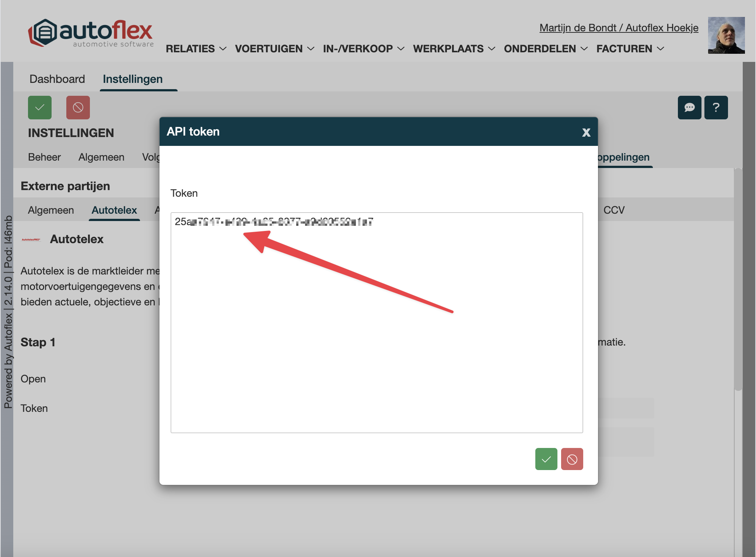Confirm the API token with the dialog's green checkmark
Viewport: 756px width, 557px height.
click(546, 459)
